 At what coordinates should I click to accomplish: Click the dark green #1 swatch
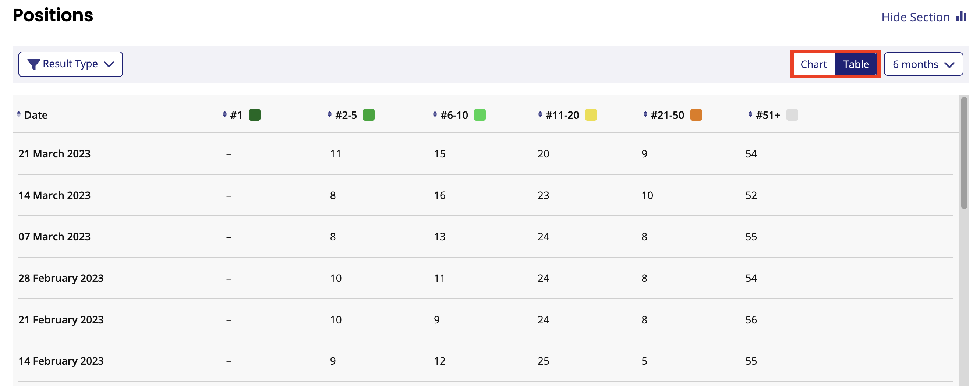(x=255, y=115)
